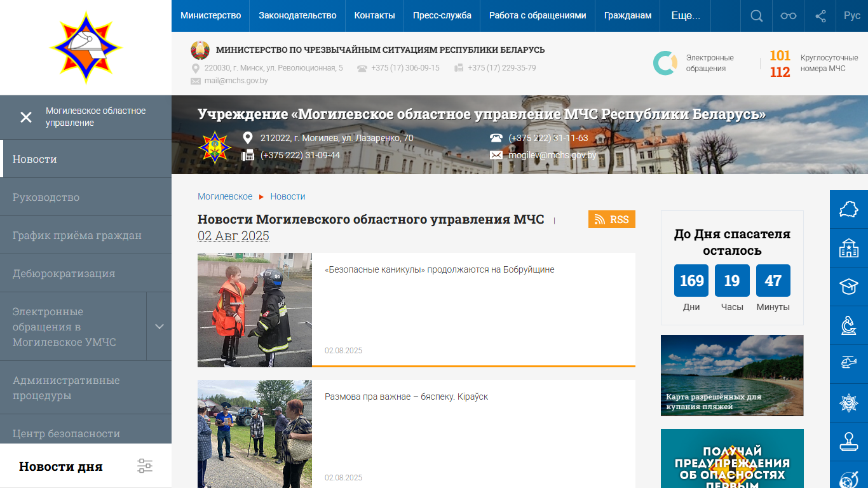Open the helicopter sidebar icon
This screenshot has height=488, width=868.
(848, 362)
